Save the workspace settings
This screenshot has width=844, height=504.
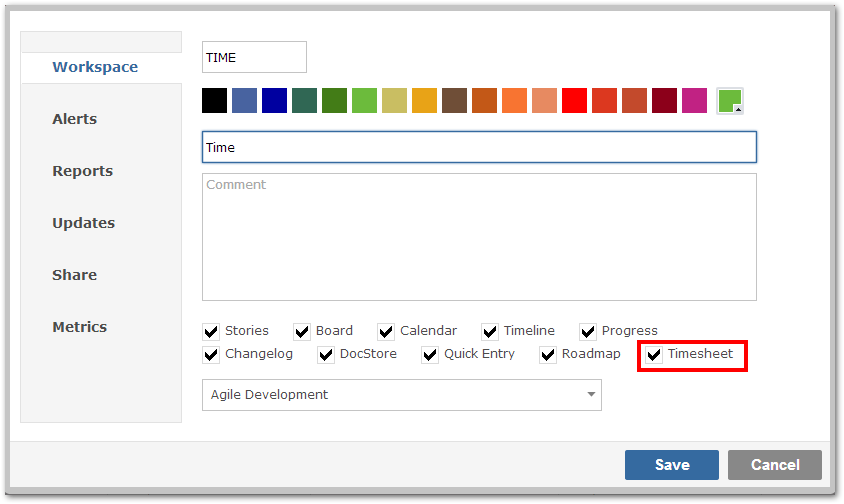tap(672, 465)
